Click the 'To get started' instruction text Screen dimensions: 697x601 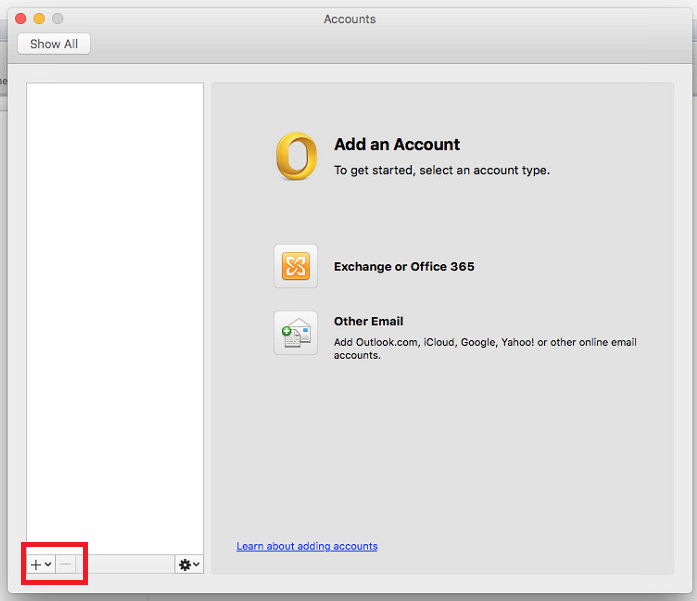point(441,170)
